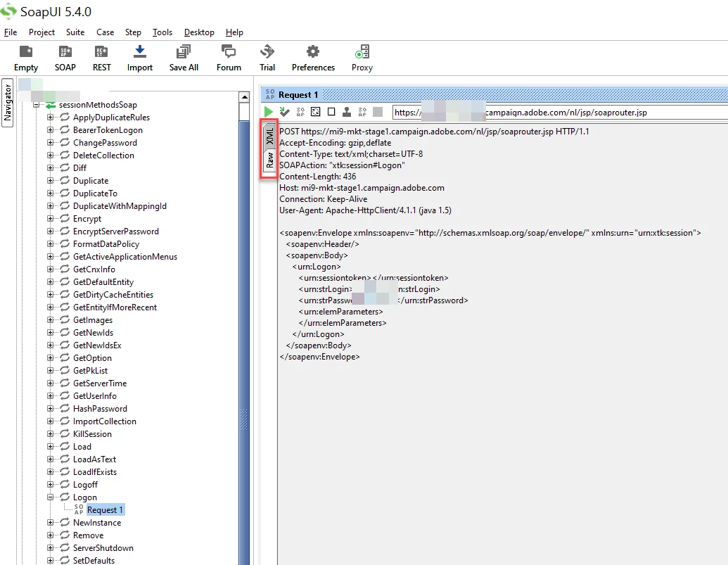Add this request to a TestCase
728x565 pixels.
(x=285, y=112)
